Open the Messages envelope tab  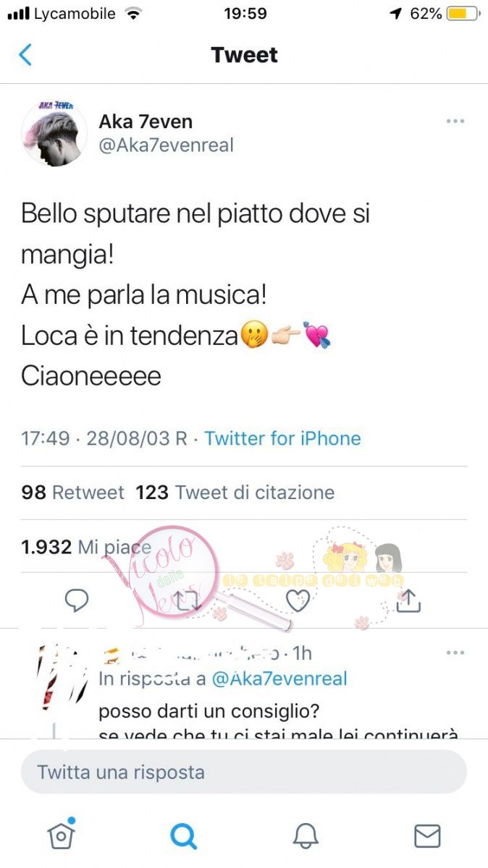pyautogui.click(x=427, y=835)
